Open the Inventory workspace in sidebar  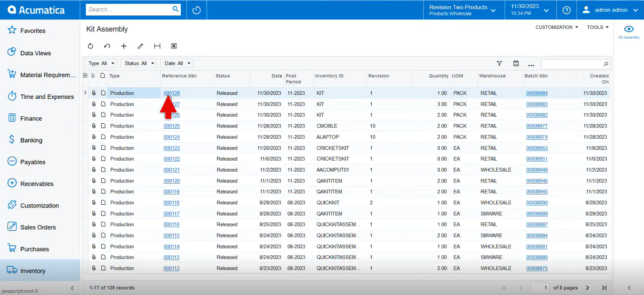[40, 270]
